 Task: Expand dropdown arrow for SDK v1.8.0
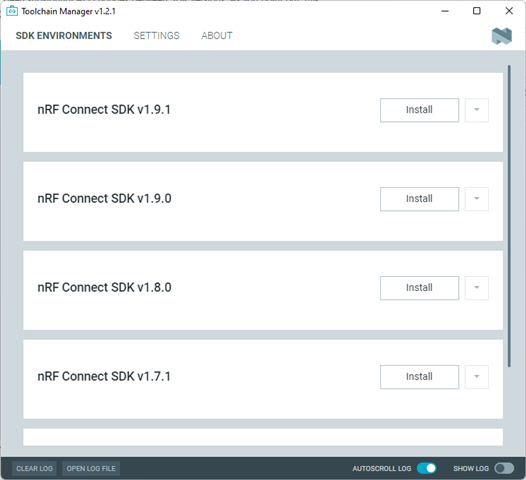click(x=477, y=288)
